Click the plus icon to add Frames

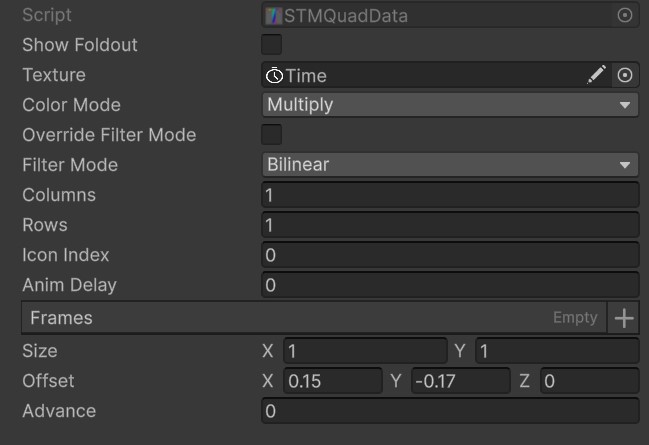point(624,318)
